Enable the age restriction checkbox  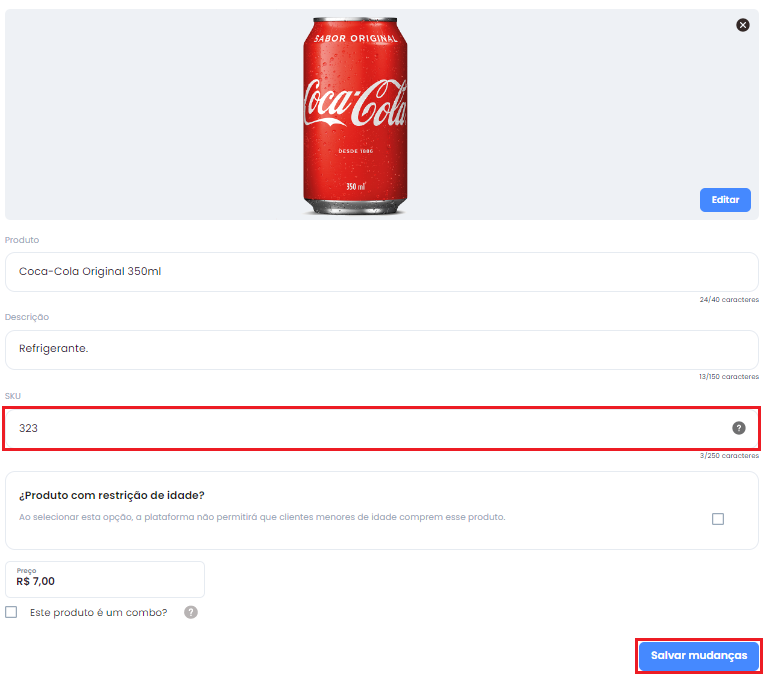[x=718, y=519]
